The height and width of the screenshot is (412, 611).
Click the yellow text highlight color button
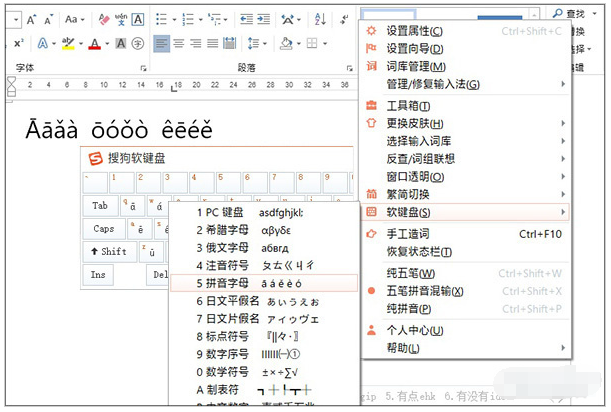pos(67,43)
